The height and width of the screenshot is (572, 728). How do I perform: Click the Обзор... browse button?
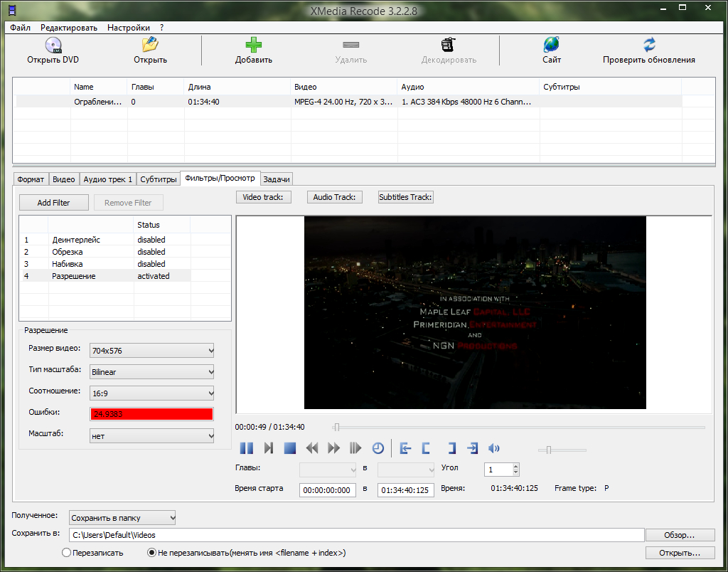680,535
